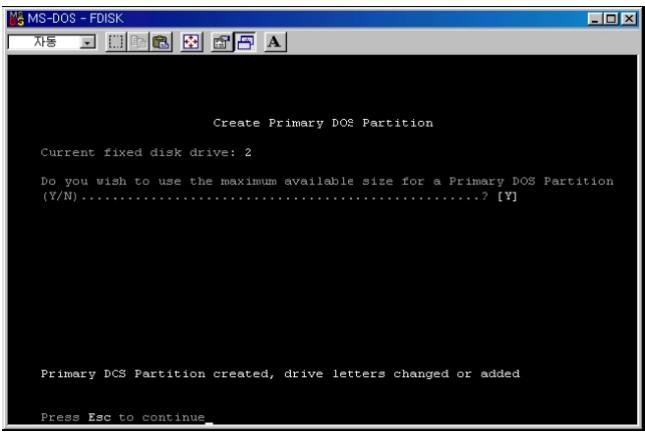Minimize the MS-DOS FDISK window
This screenshot has height=434, width=645.
(x=595, y=19)
